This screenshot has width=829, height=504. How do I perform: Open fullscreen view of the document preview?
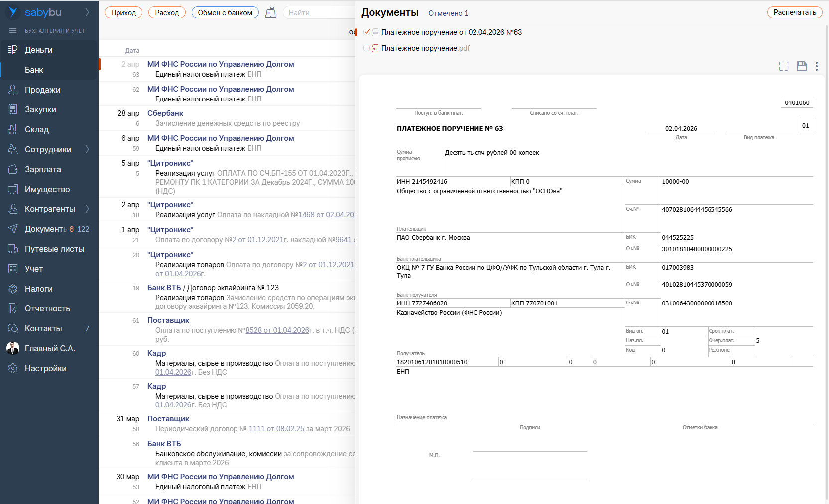(x=783, y=66)
